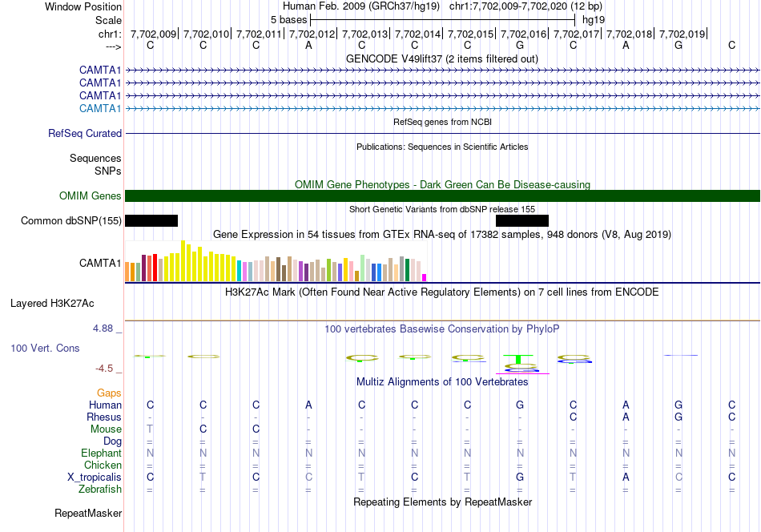Click the RepeatMasker track label

(x=88, y=513)
